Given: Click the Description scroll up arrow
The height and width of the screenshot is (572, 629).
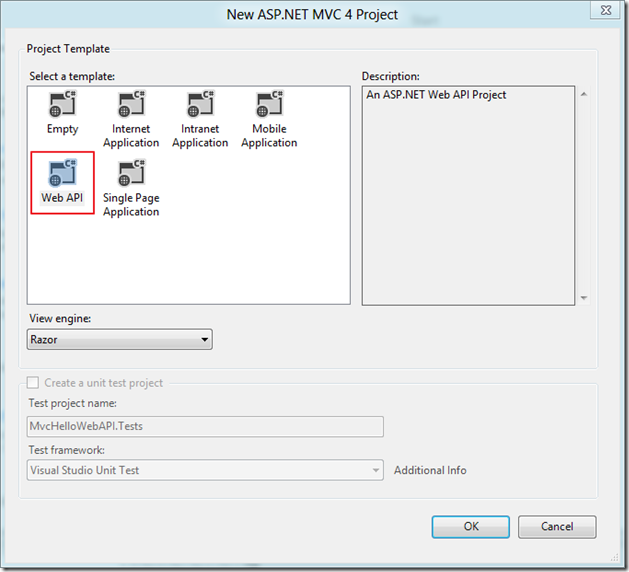Looking at the screenshot, I should tap(584, 94).
